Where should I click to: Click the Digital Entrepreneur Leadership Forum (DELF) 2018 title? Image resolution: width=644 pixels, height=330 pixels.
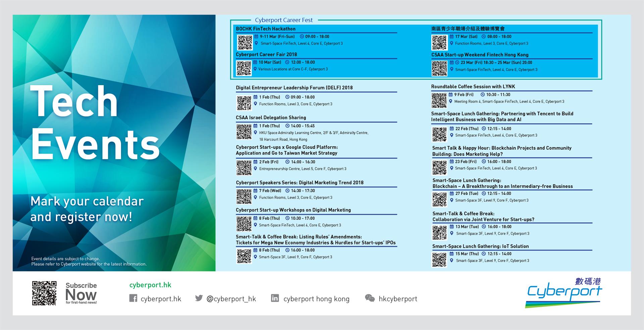(294, 88)
